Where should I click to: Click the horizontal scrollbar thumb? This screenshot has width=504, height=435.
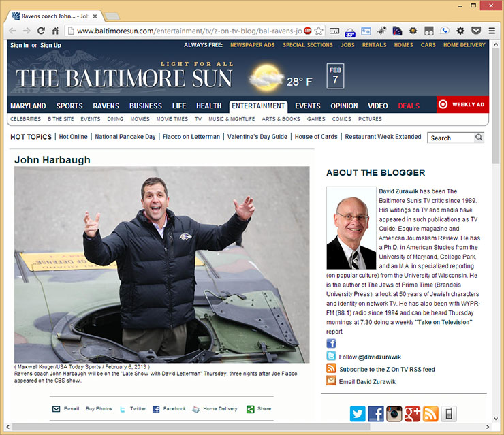coord(191,427)
